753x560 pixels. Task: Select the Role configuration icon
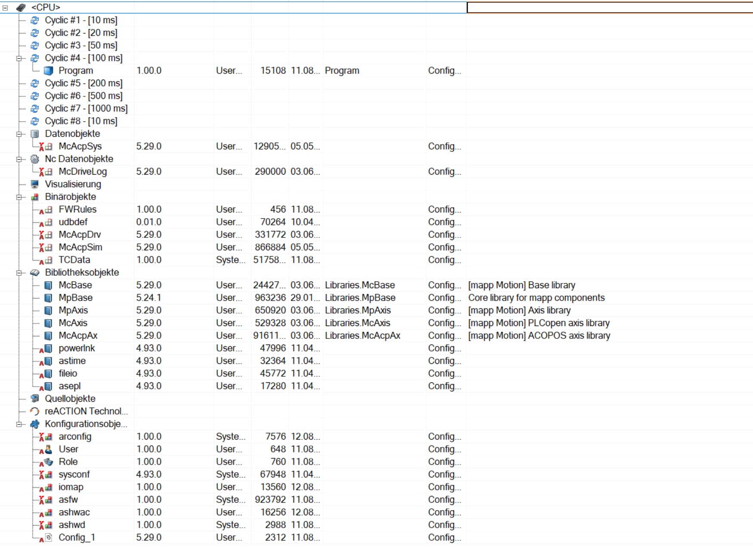(46, 462)
